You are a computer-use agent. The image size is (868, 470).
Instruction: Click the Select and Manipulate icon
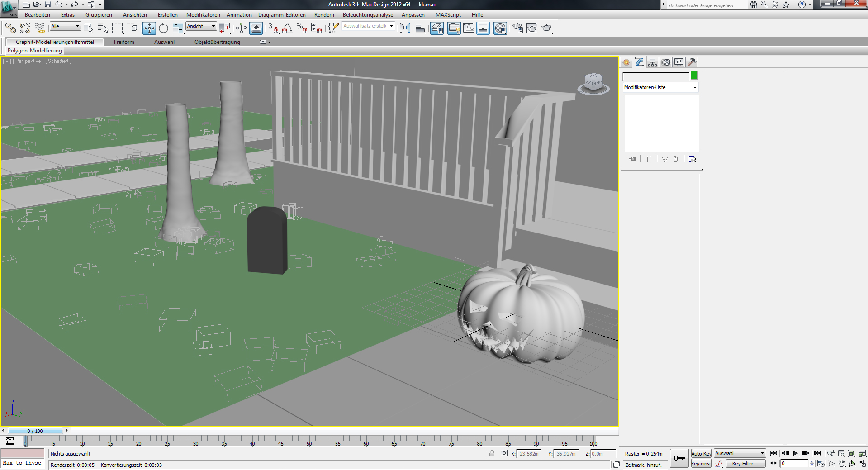241,28
